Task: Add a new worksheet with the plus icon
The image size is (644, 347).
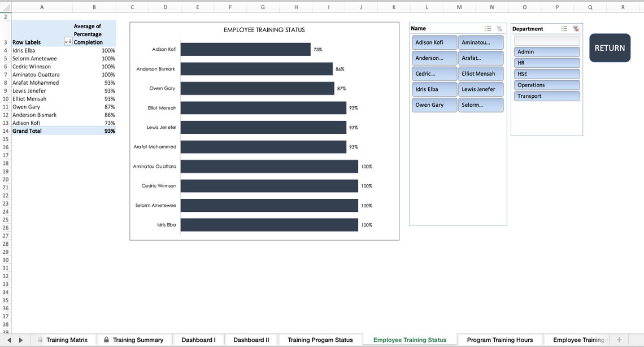Action: point(619,340)
